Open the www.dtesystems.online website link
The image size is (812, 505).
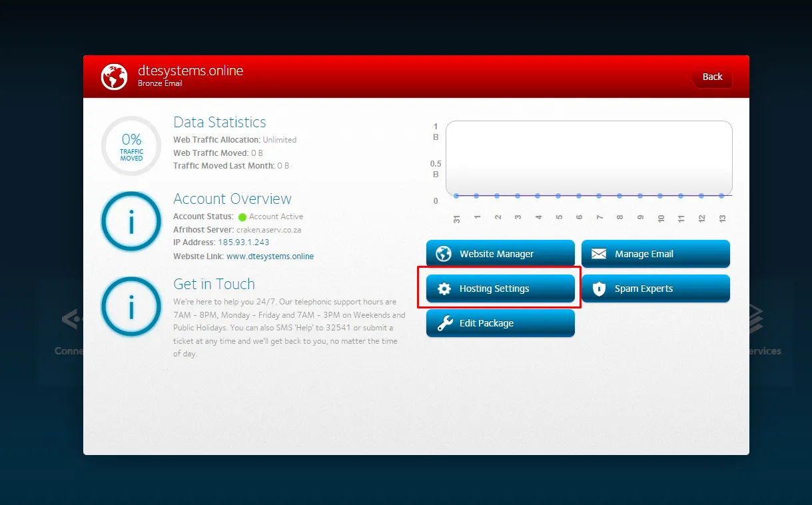pos(270,256)
